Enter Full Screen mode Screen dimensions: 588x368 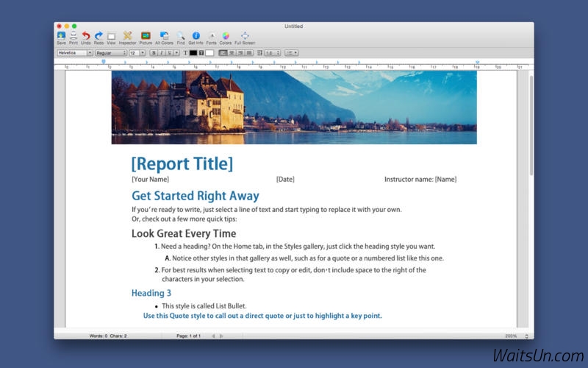pos(245,36)
